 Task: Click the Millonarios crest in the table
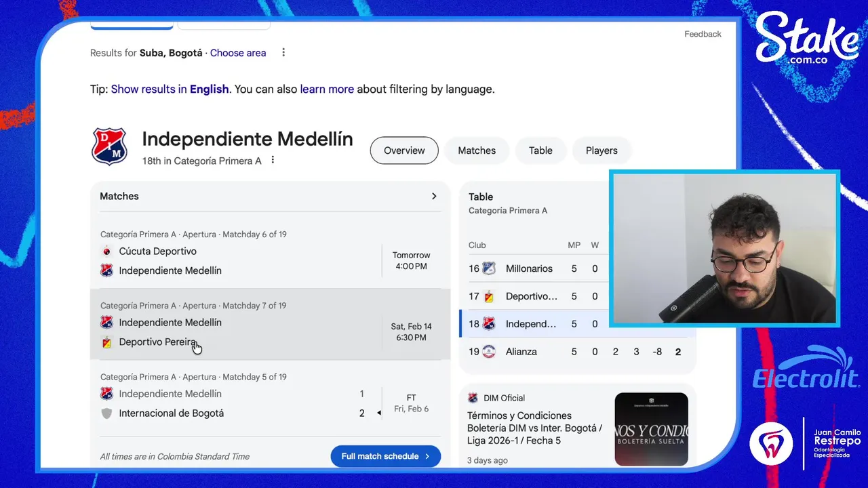point(489,268)
